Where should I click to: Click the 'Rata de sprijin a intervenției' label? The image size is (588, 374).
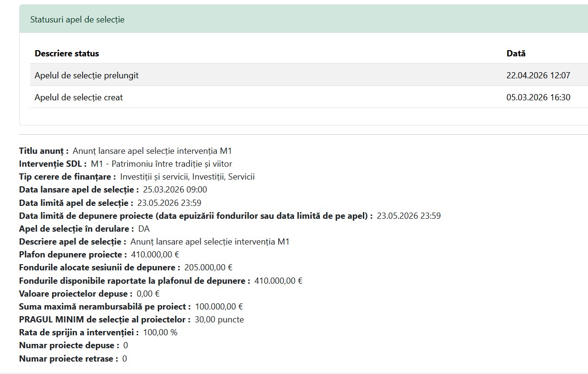pos(79,332)
